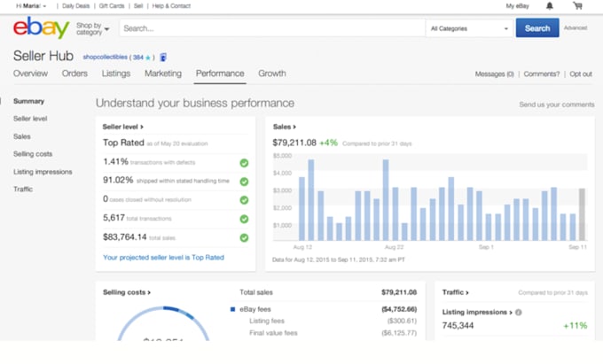603x364 pixels.
Task: Click the $83,764.14 total sales value
Action: 125,236
